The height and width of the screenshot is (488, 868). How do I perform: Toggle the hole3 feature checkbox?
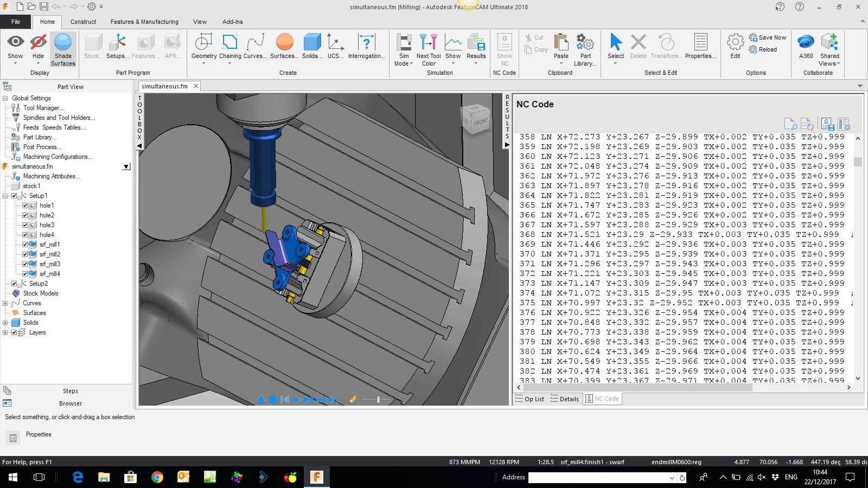[25, 225]
